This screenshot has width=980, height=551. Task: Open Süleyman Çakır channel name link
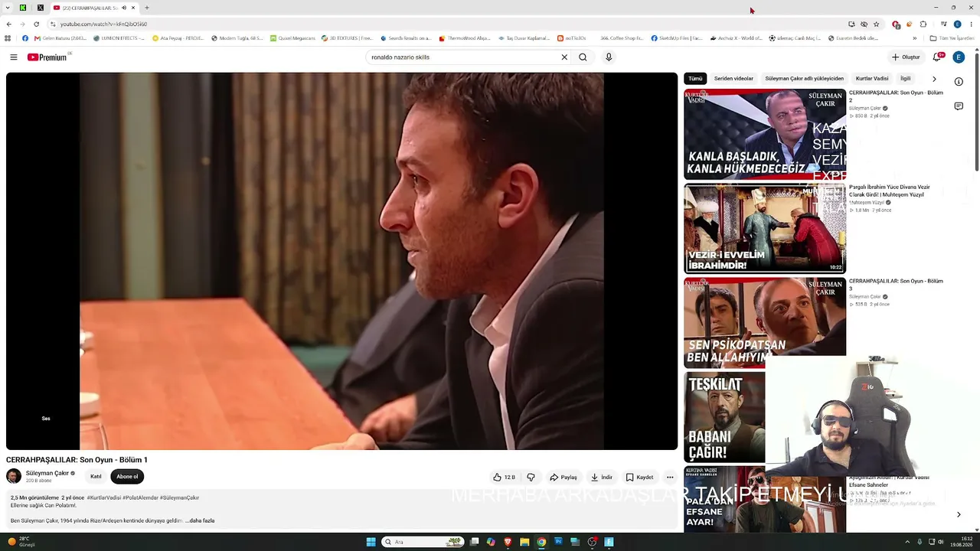pos(47,473)
